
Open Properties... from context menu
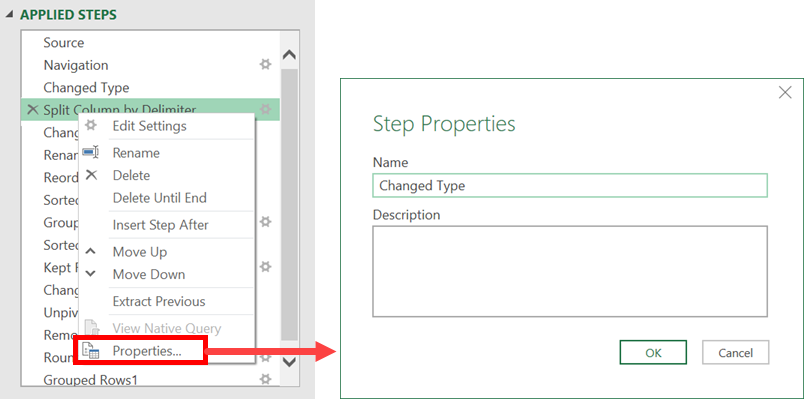147,351
